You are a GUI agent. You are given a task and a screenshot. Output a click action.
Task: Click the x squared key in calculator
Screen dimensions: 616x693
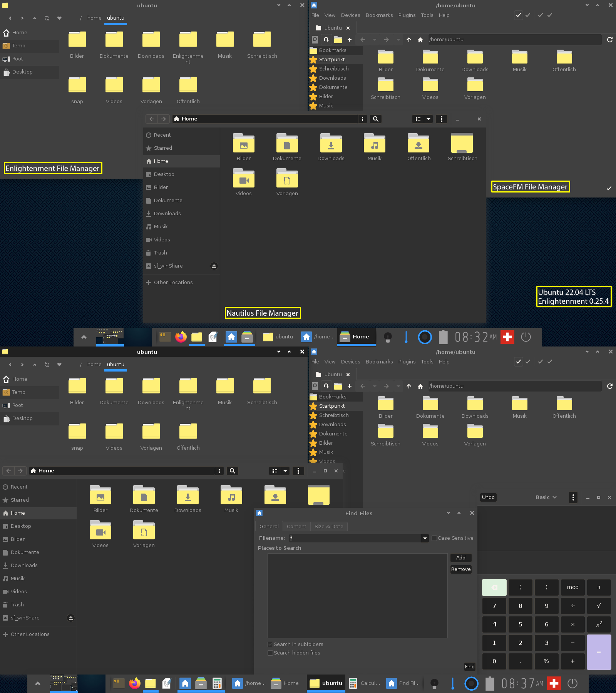point(599,624)
